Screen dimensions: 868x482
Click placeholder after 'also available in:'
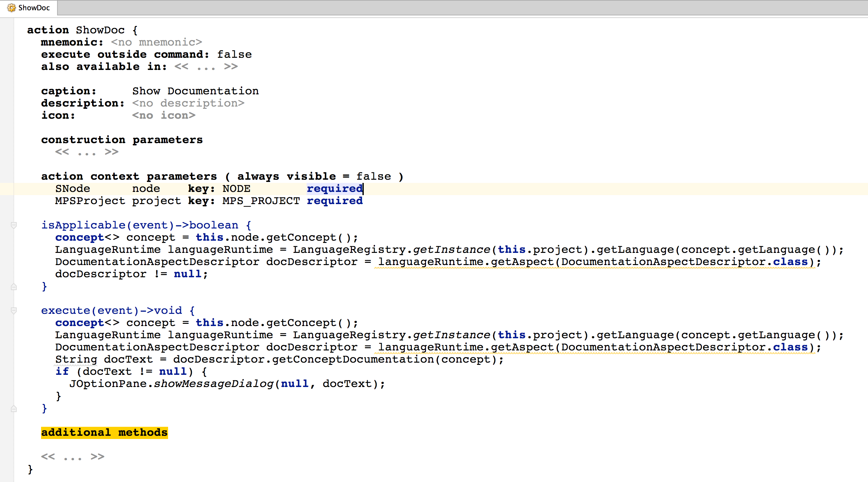pos(206,66)
